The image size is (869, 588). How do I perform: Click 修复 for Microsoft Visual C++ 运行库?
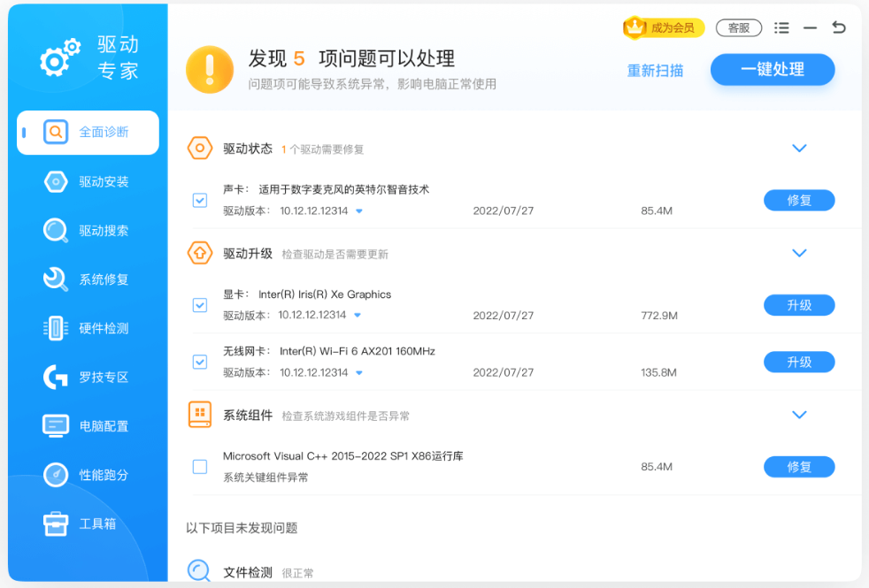(799, 467)
